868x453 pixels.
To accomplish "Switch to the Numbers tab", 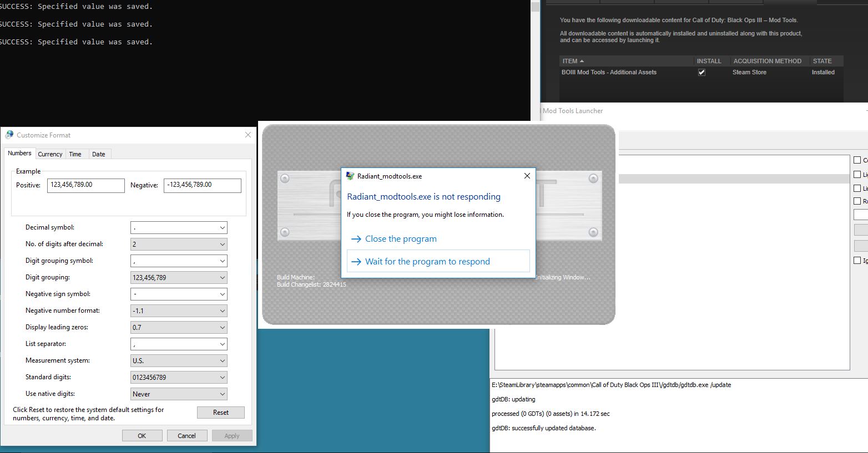I will (x=19, y=153).
